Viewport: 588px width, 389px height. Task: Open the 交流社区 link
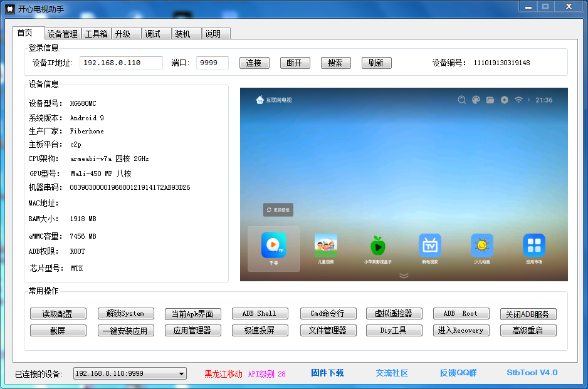coord(392,373)
